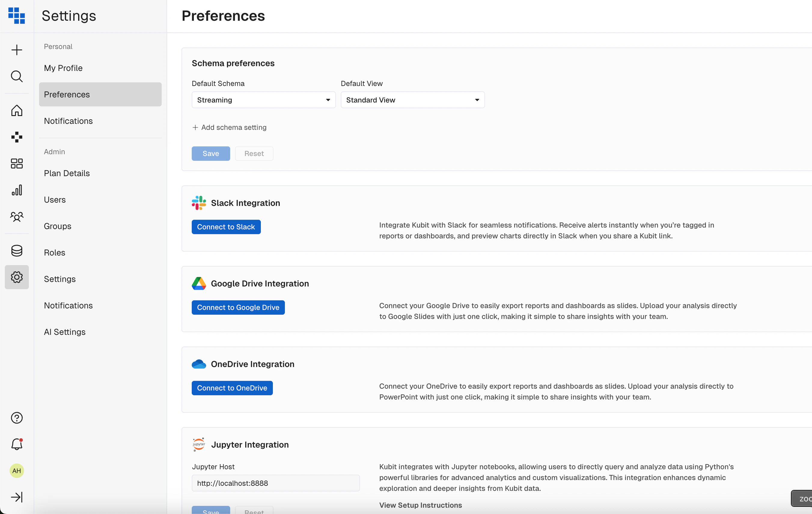The height and width of the screenshot is (514, 812).
Task: Open the dashboards grid icon
Action: tap(17, 164)
